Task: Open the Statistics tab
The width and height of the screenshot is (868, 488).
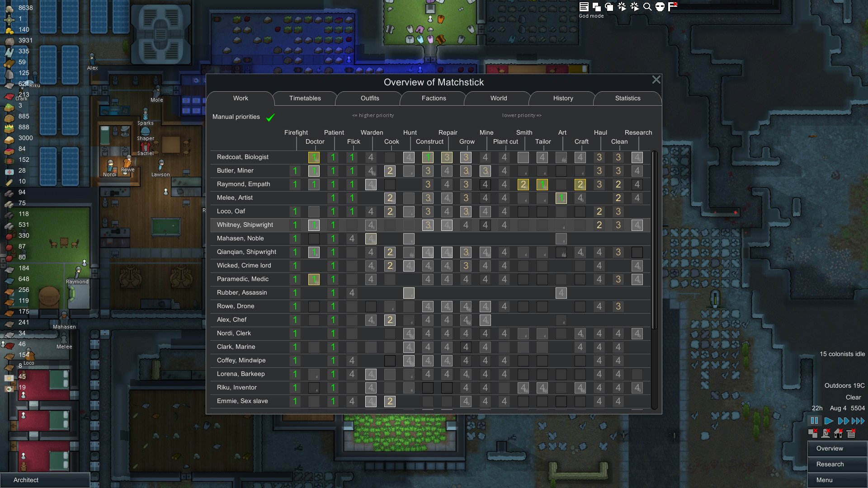Action: (627, 98)
